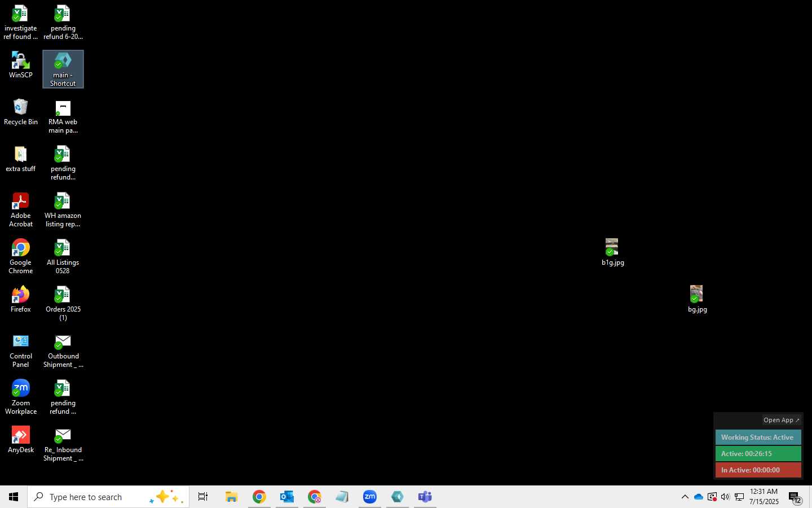The width and height of the screenshot is (812, 508).
Task: Click Open App in the tracker widget
Action: (781, 420)
